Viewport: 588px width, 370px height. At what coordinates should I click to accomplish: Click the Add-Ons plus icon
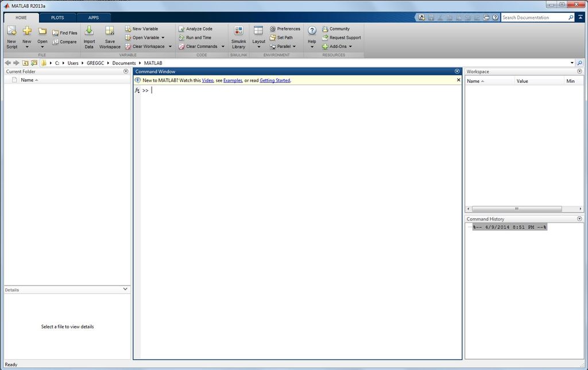coord(325,47)
